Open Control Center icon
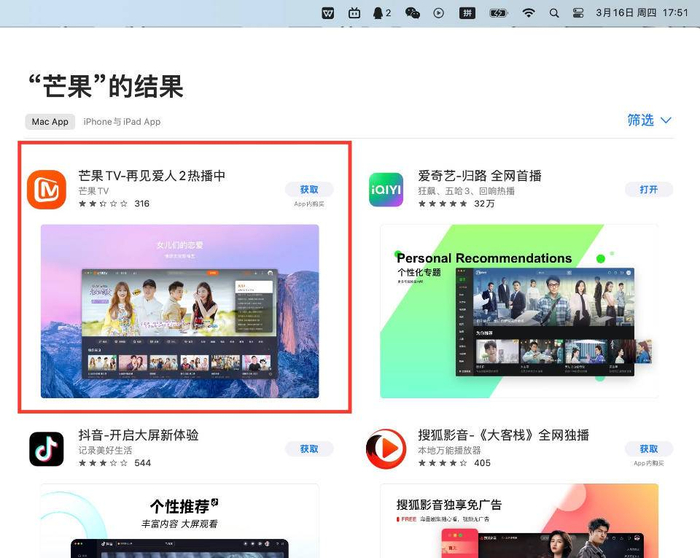 coord(578,13)
